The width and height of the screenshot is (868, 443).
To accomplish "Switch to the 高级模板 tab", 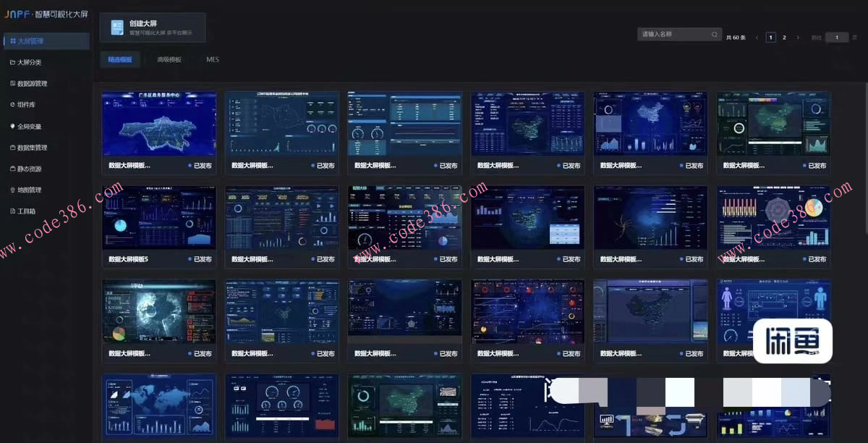I will (x=169, y=59).
